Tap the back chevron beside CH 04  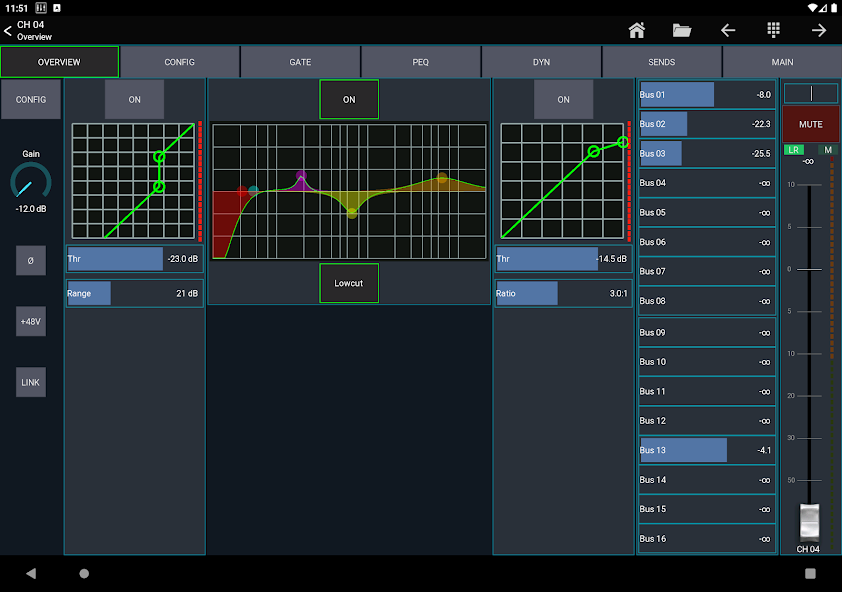click(8, 31)
